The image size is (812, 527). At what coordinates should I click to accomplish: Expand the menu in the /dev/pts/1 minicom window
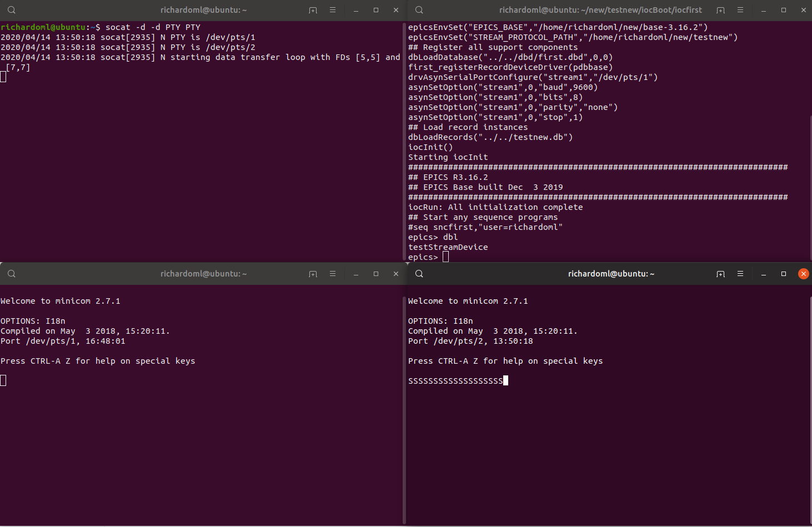click(333, 274)
